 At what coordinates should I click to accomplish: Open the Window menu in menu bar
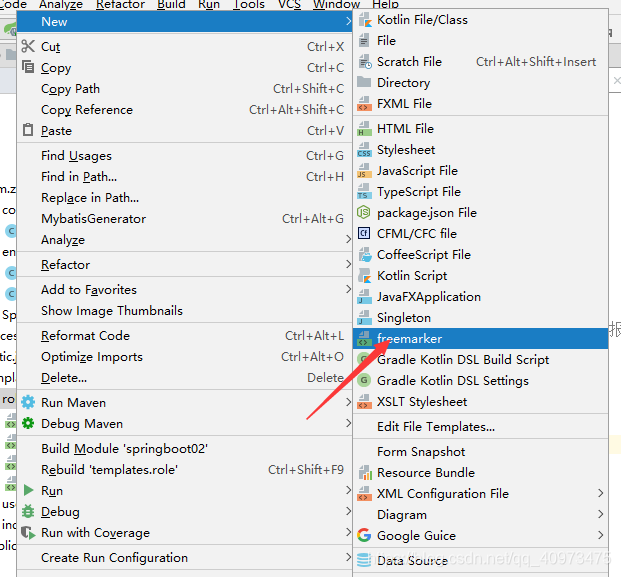coord(336,4)
